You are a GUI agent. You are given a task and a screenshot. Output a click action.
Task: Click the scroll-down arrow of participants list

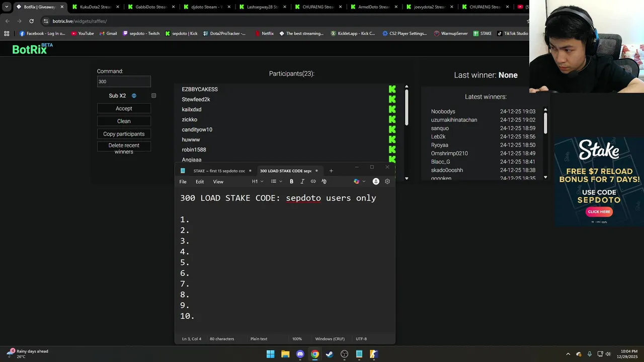(x=407, y=178)
